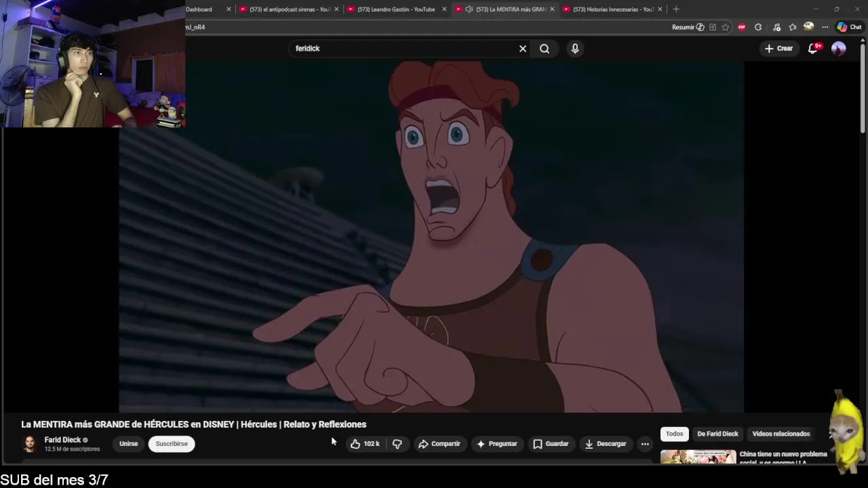Viewport: 868px width, 488px height.
Task: Clear the YouTube search box text
Action: pyautogui.click(x=523, y=49)
